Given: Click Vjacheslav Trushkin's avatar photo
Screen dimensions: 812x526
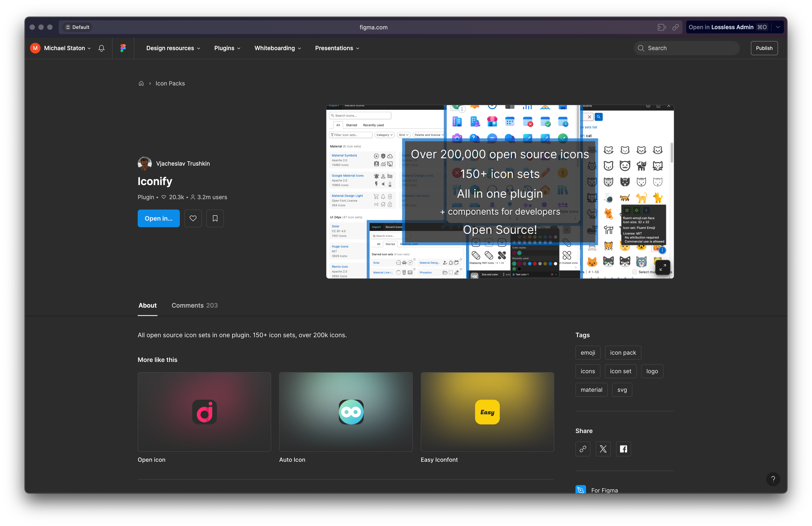Looking at the screenshot, I should point(145,163).
